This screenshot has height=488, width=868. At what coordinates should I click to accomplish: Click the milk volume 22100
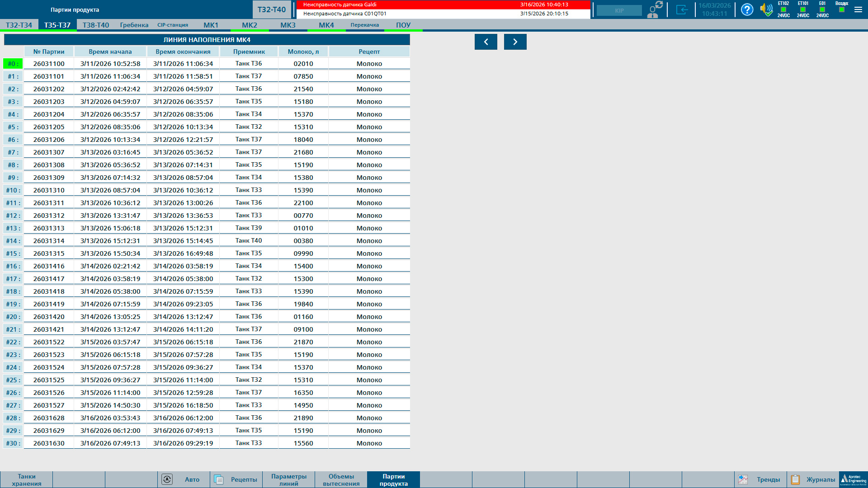tap(303, 203)
